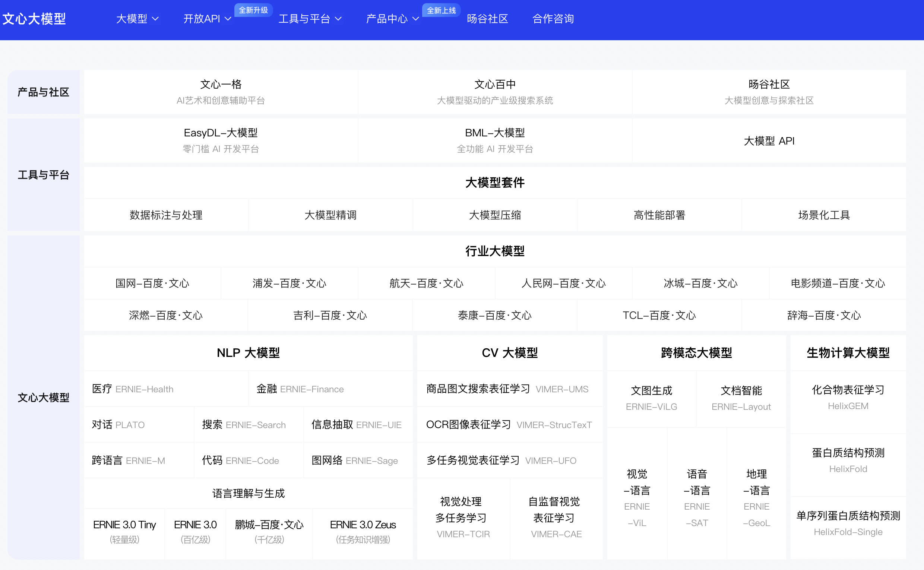Expand the 产品中心 dropdown menu
Image resolution: width=924 pixels, height=570 pixels.
pyautogui.click(x=392, y=19)
